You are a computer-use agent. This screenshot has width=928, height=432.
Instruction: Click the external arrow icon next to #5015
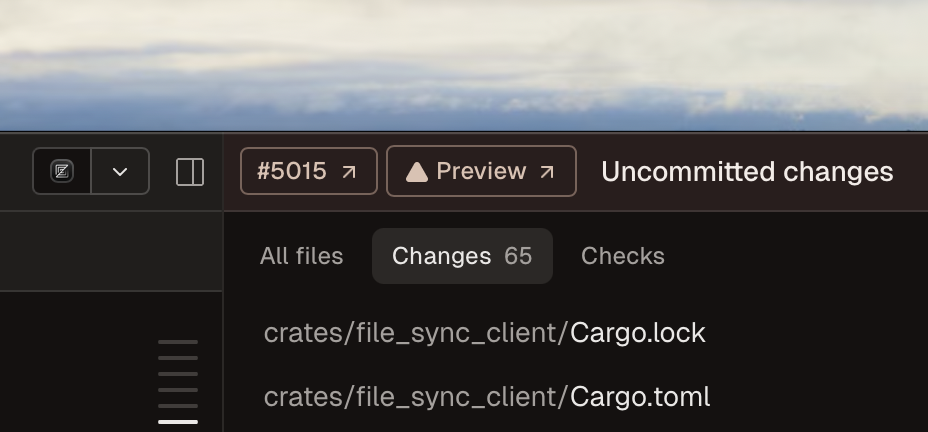click(349, 172)
